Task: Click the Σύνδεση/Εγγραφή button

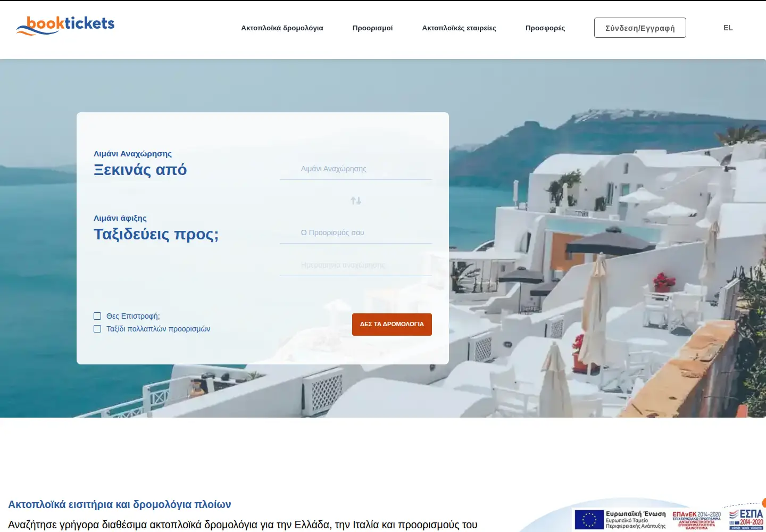Action: coord(640,28)
